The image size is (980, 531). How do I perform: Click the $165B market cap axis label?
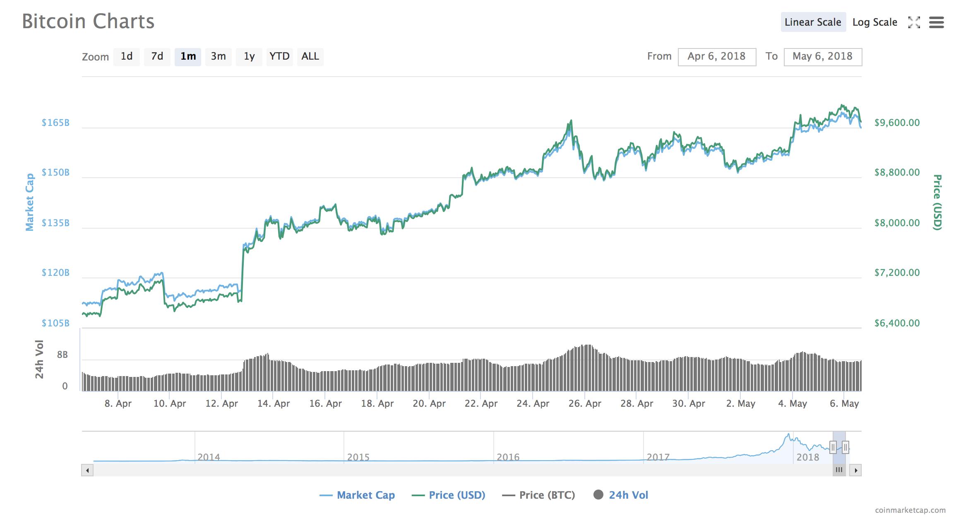(55, 123)
